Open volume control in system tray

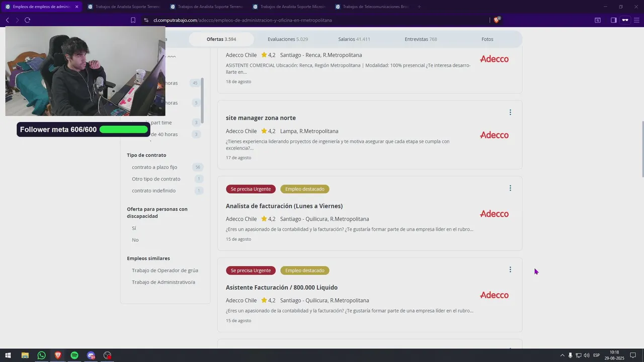point(587,355)
